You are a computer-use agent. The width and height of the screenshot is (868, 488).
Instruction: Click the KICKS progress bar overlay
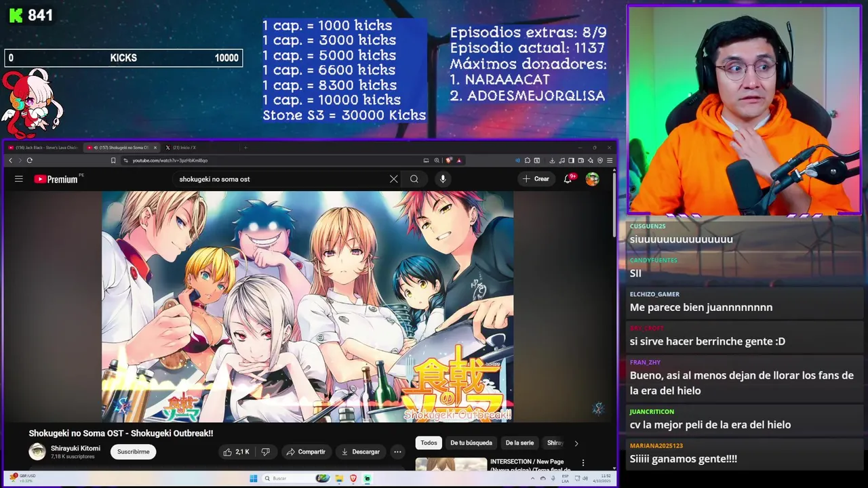coord(123,58)
